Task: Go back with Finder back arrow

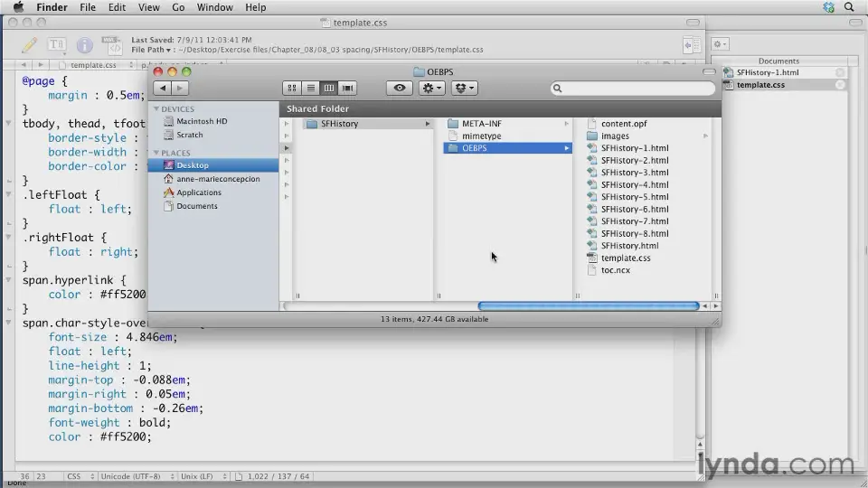Action: click(x=163, y=88)
